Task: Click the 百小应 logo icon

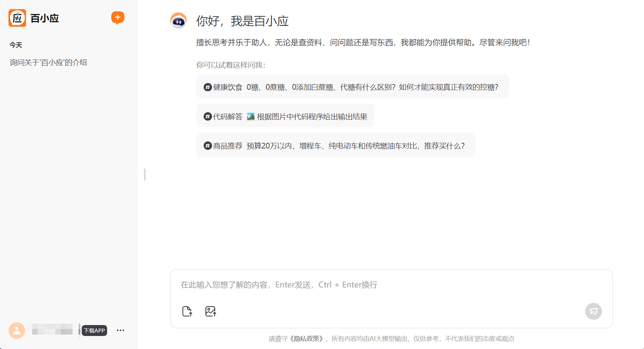Action: (17, 18)
